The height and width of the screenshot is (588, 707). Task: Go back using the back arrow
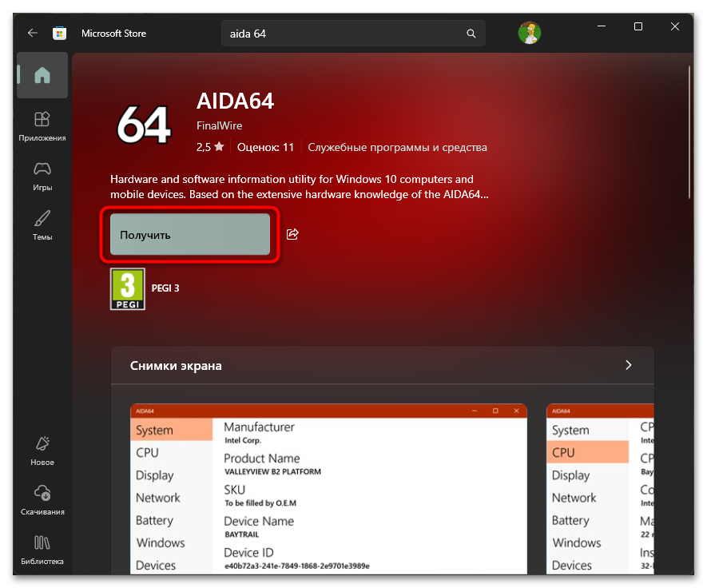pos(33,33)
